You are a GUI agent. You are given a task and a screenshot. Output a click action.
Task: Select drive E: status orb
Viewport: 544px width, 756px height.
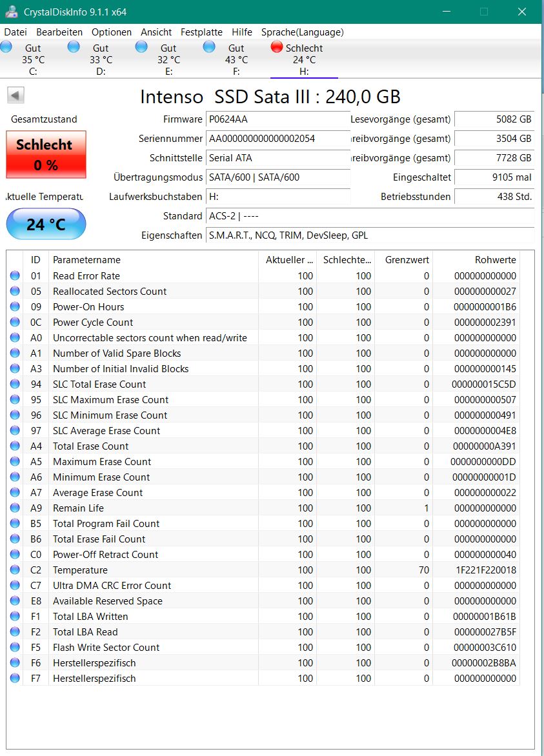[141, 47]
